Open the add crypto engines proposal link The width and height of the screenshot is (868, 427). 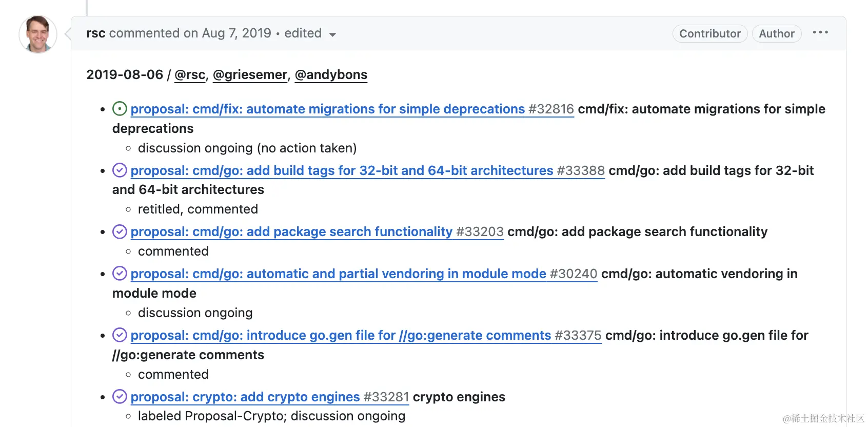coord(245,397)
